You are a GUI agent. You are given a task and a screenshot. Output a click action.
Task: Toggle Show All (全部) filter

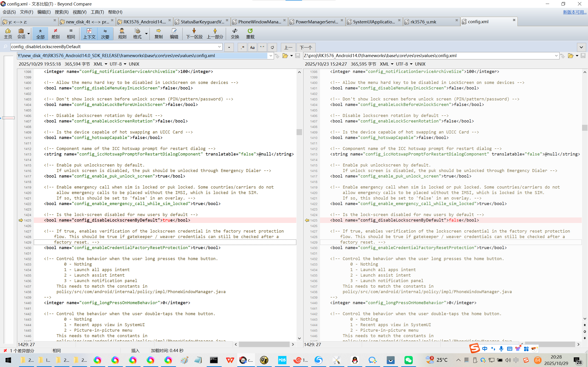click(40, 33)
